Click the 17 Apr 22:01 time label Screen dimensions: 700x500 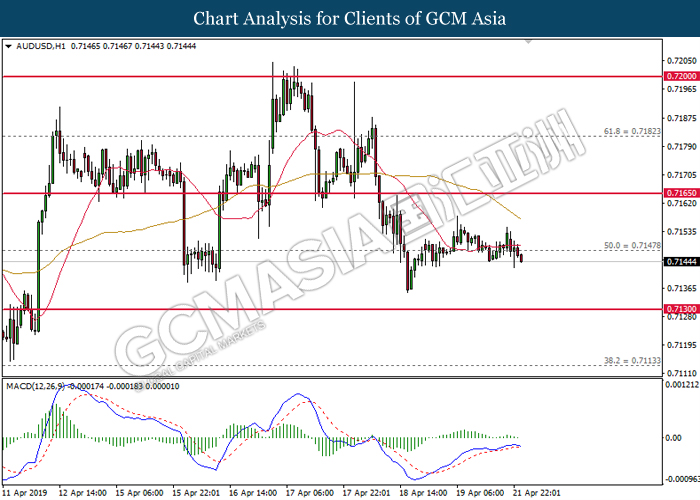(366, 493)
